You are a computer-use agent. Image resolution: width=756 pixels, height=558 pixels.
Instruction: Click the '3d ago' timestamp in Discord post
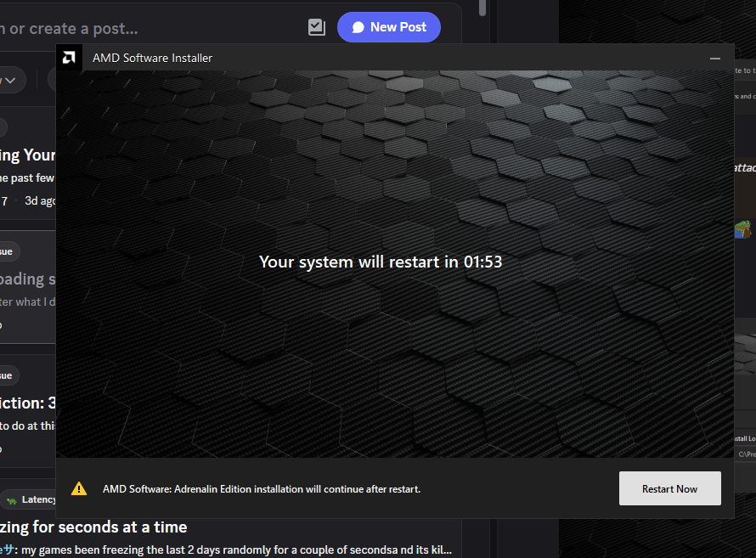[x=40, y=201]
